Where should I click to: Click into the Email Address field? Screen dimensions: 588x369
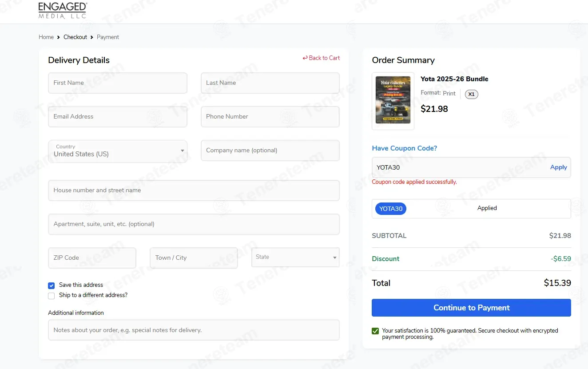click(118, 117)
